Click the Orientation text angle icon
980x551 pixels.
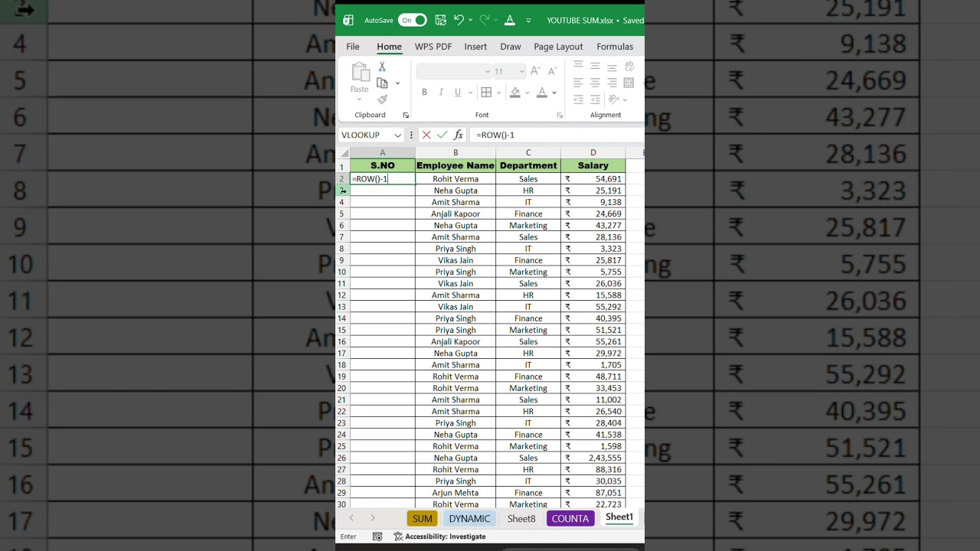click(x=613, y=99)
